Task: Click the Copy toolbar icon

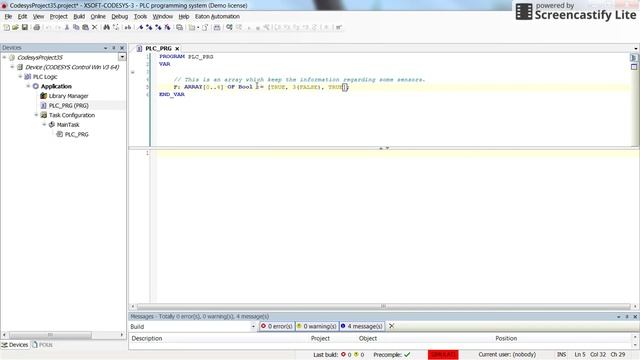Action: click(x=76, y=27)
